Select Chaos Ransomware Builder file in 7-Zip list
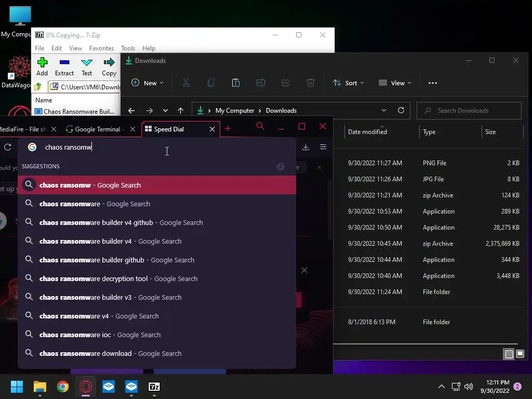532x399 pixels. click(75, 111)
